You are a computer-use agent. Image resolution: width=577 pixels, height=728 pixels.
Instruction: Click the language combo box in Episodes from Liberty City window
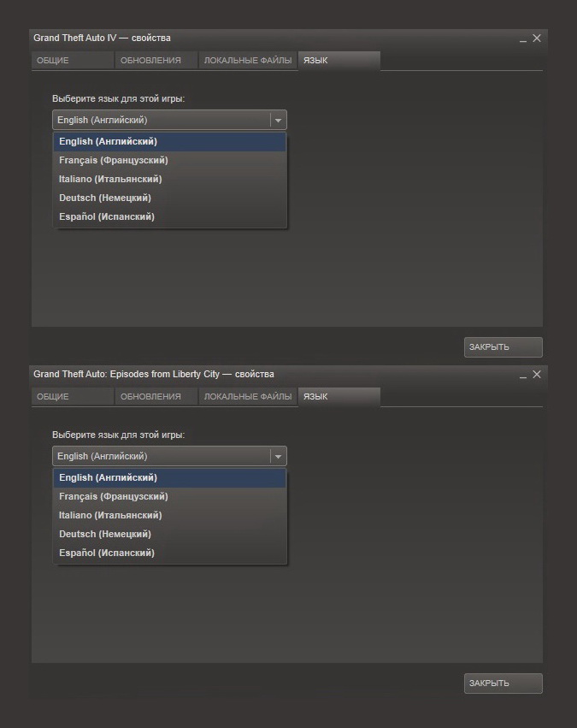(x=169, y=456)
